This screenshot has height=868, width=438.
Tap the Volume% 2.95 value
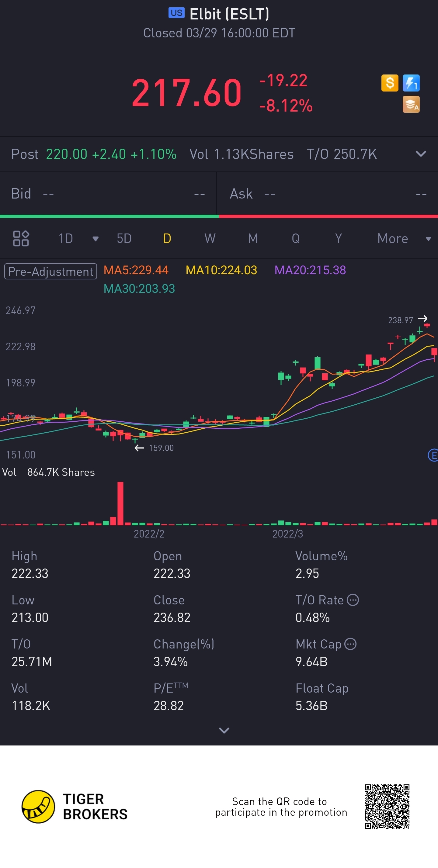(307, 573)
